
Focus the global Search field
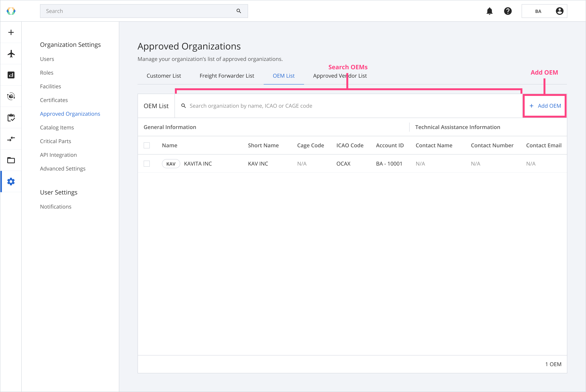click(144, 11)
